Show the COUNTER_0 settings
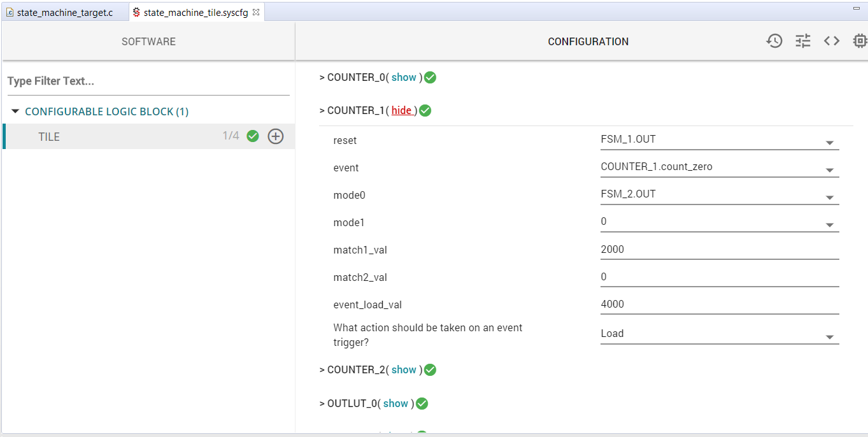 (x=404, y=78)
